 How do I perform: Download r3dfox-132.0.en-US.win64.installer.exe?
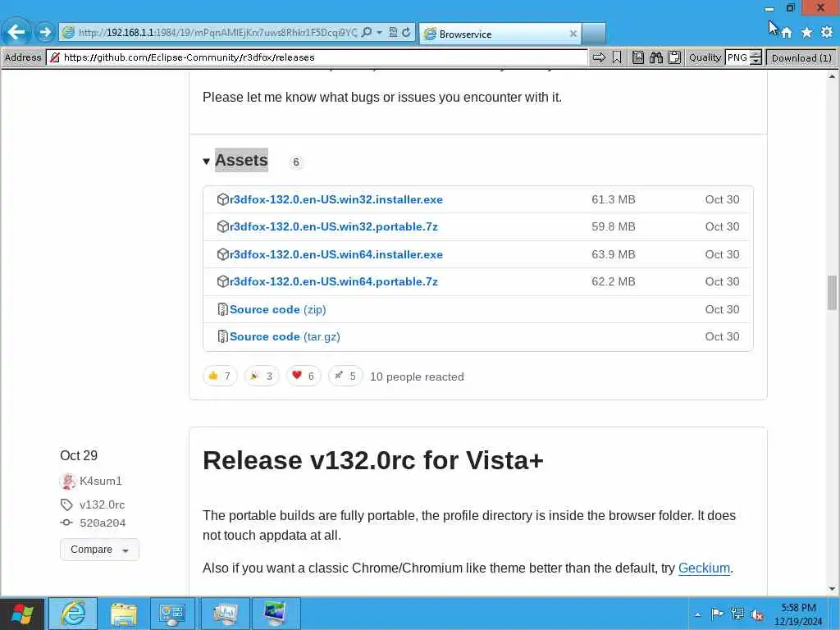pyautogui.click(x=336, y=254)
